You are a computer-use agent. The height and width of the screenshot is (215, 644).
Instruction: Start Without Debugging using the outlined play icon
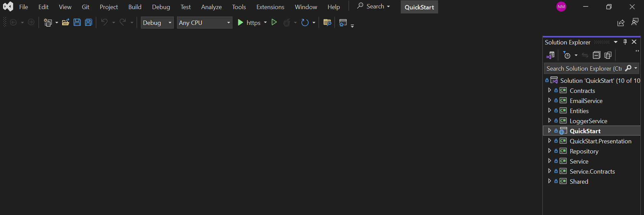click(274, 22)
